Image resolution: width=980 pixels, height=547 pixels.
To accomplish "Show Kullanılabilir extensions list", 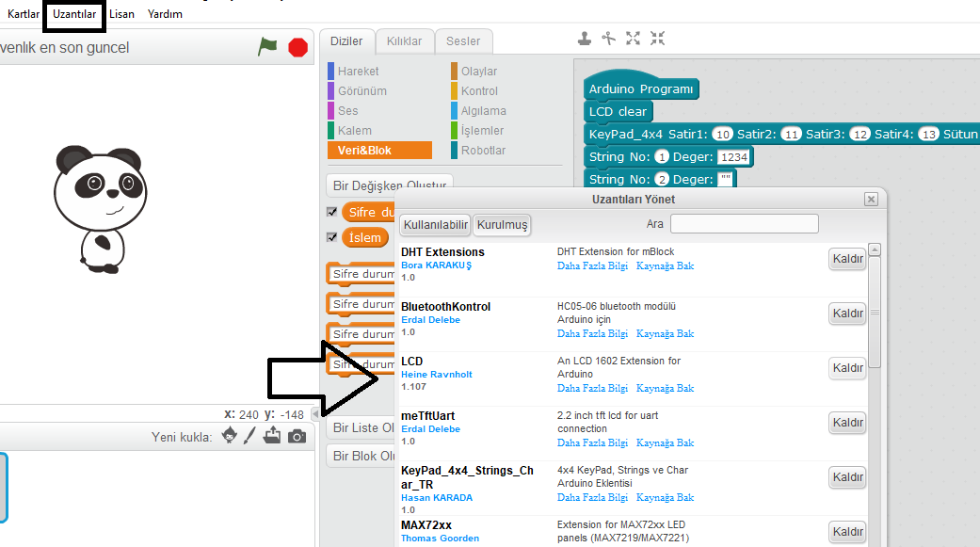I will (436, 224).
